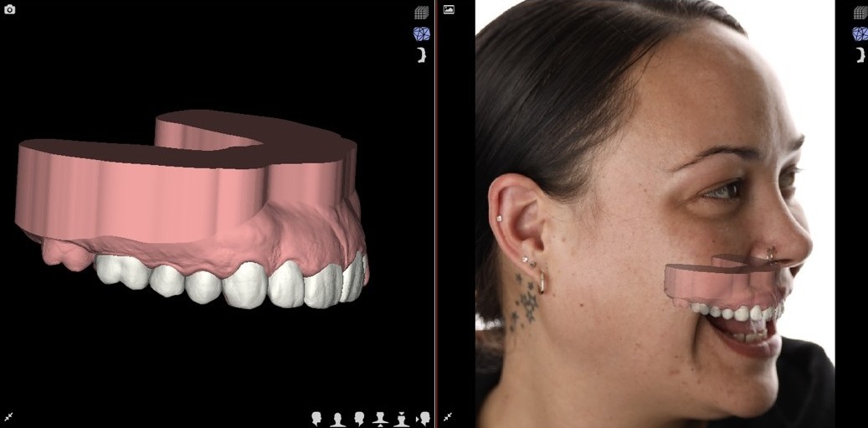Click the image icon in right viewport
This screenshot has height=428, width=868.
tap(449, 9)
